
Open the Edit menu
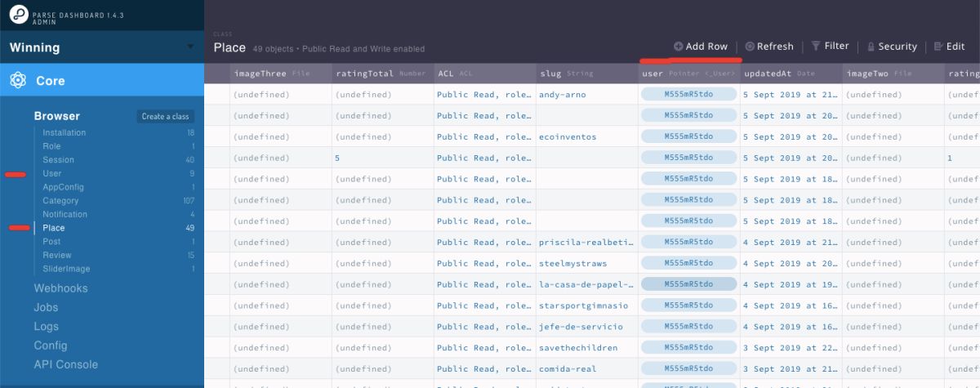pos(950,47)
